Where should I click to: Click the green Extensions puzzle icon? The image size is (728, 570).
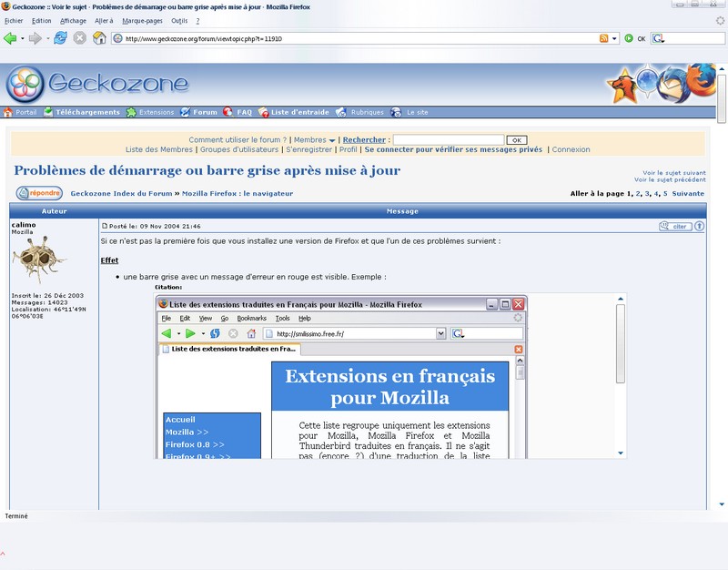[x=131, y=112]
